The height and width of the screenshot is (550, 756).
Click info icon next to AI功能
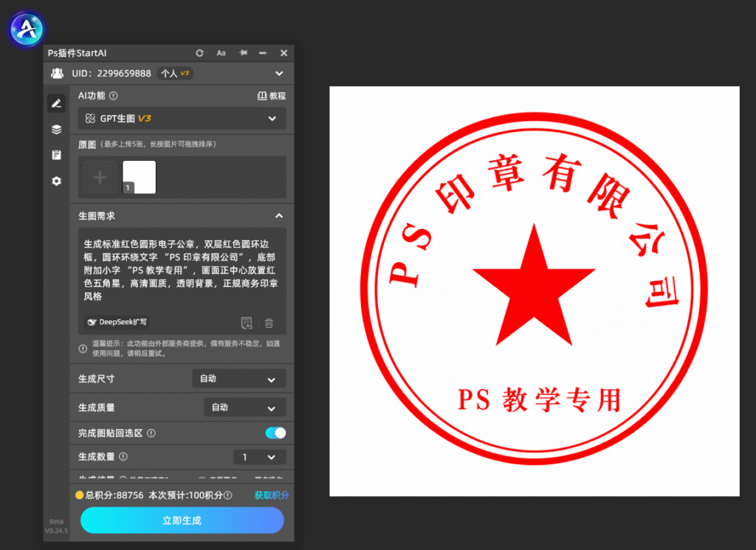[113, 95]
